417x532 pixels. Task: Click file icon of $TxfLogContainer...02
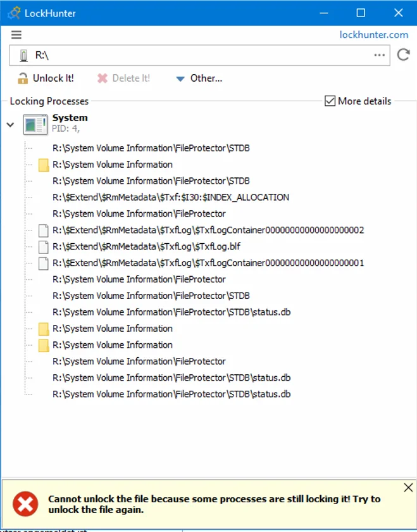pyautogui.click(x=43, y=231)
